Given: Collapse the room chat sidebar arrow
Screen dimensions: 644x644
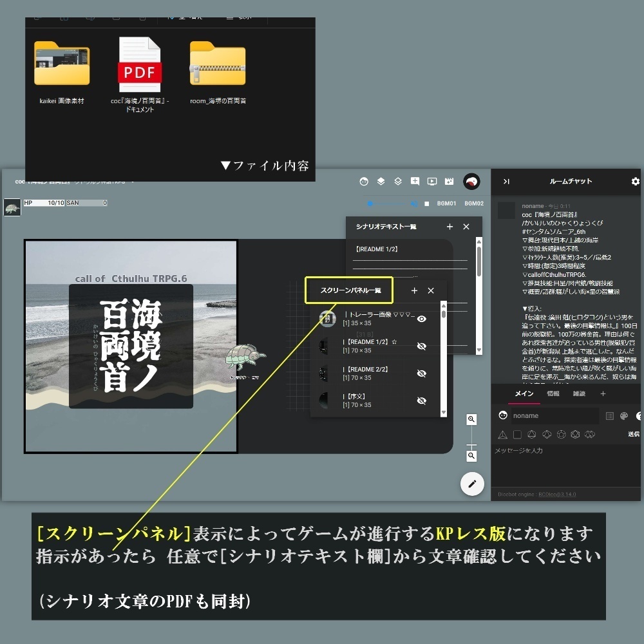Looking at the screenshot, I should (506, 182).
